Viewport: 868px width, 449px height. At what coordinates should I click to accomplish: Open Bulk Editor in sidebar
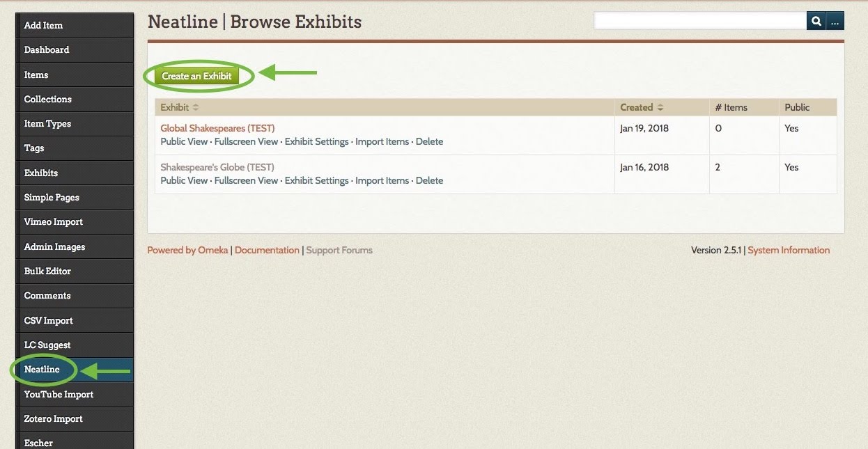click(75, 271)
